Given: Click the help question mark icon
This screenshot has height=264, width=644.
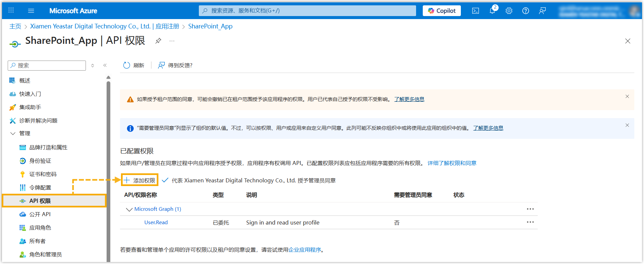Looking at the screenshot, I should 525,11.
